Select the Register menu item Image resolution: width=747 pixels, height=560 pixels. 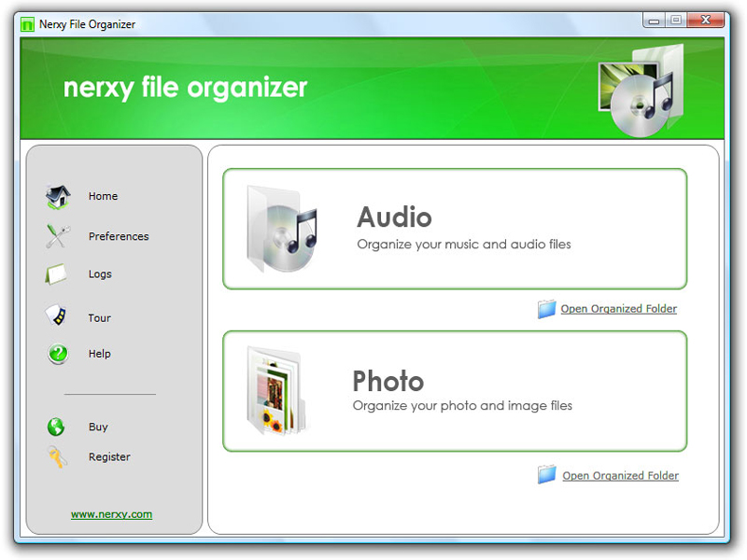pyautogui.click(x=109, y=457)
